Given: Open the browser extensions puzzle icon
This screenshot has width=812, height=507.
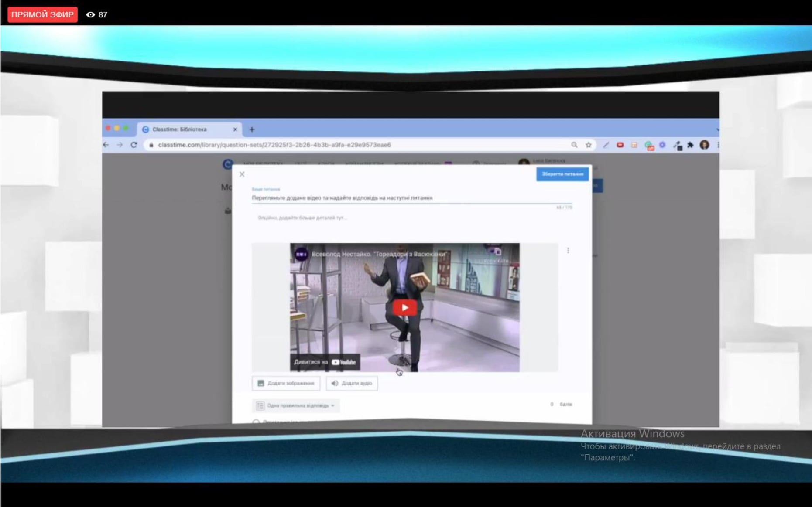Looking at the screenshot, I should tap(690, 145).
